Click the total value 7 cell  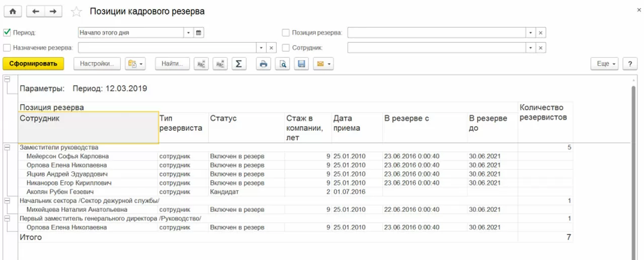click(x=545, y=237)
